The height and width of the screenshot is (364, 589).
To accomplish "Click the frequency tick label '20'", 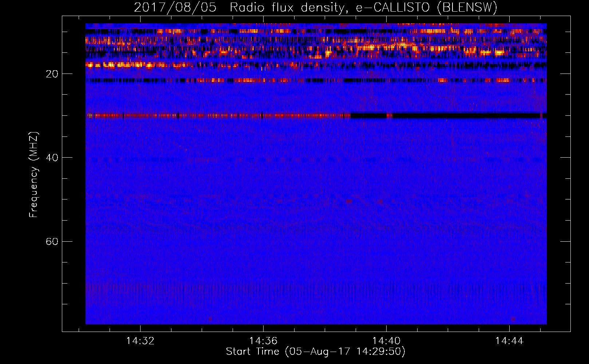I will [52, 74].
